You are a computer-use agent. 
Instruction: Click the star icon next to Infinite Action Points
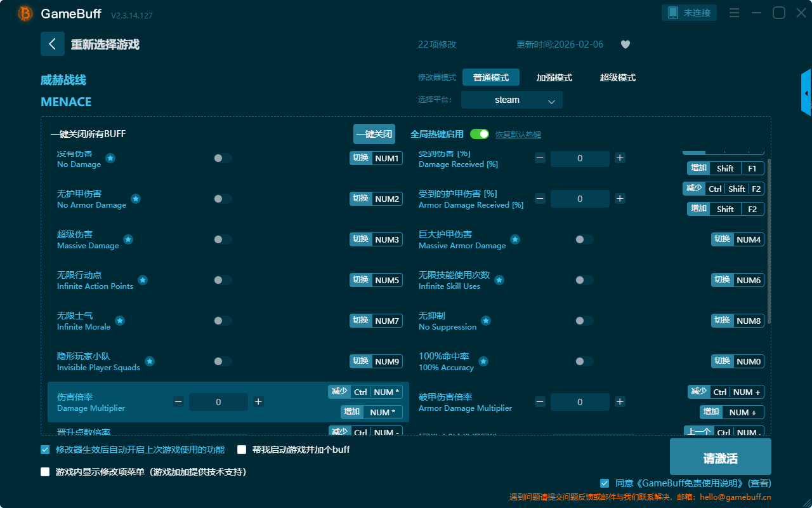coord(143,280)
